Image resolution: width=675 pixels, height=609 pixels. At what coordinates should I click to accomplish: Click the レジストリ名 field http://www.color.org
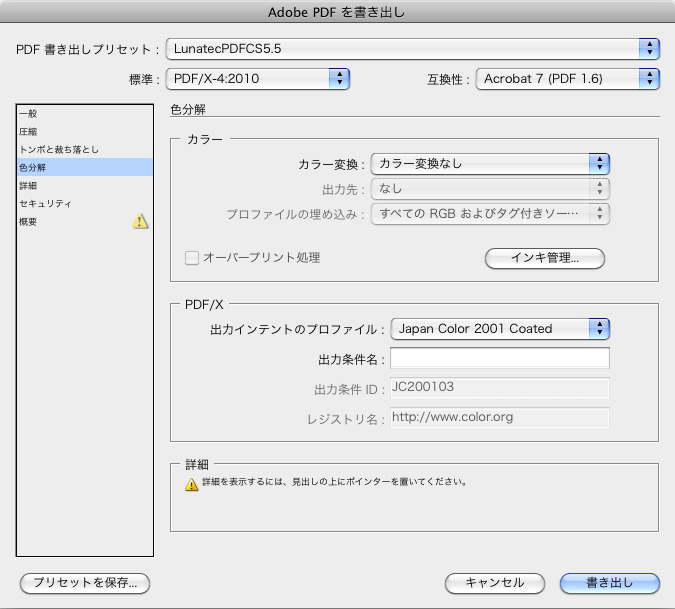(500, 418)
